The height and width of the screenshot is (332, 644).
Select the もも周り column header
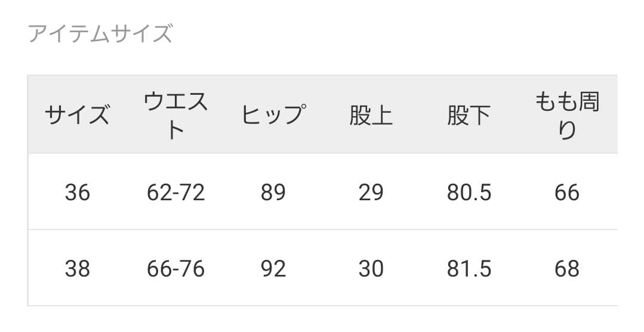(x=566, y=115)
